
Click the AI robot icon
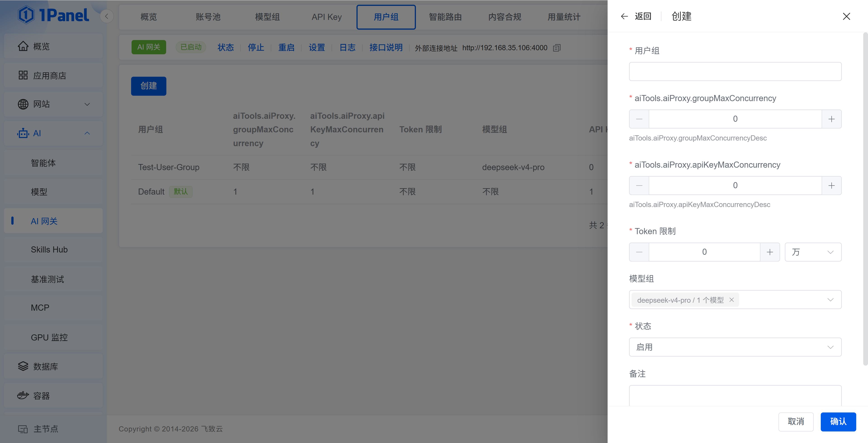tap(23, 133)
